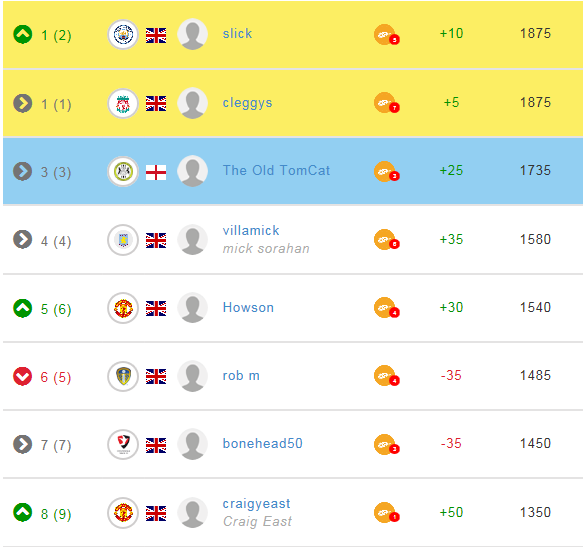Open villamick's profile link

(251, 231)
